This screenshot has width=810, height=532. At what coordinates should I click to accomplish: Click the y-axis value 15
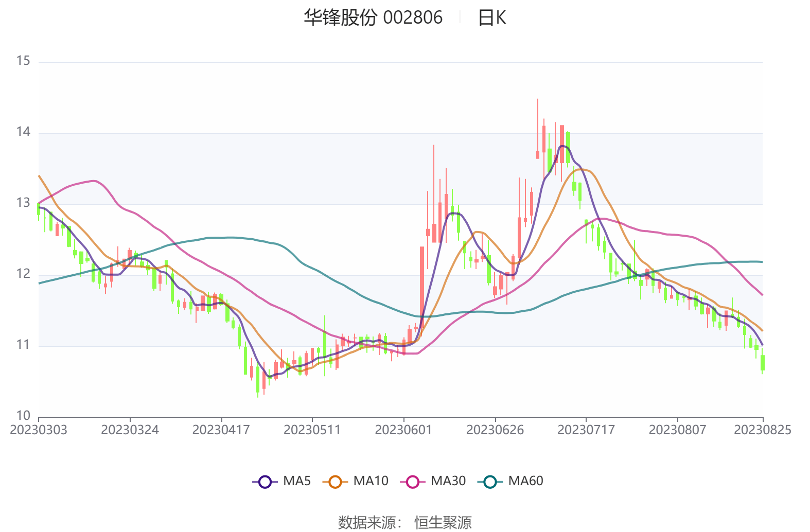[x=23, y=61]
